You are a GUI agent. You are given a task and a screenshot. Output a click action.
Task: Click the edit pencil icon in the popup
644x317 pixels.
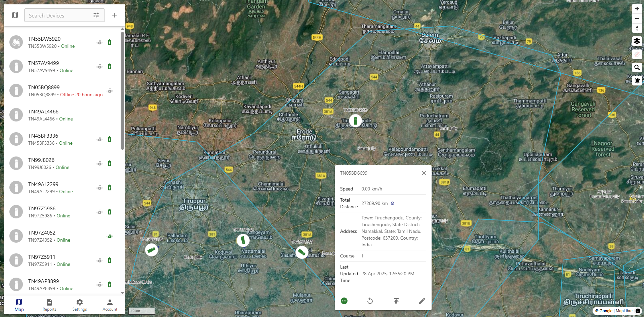[422, 301]
